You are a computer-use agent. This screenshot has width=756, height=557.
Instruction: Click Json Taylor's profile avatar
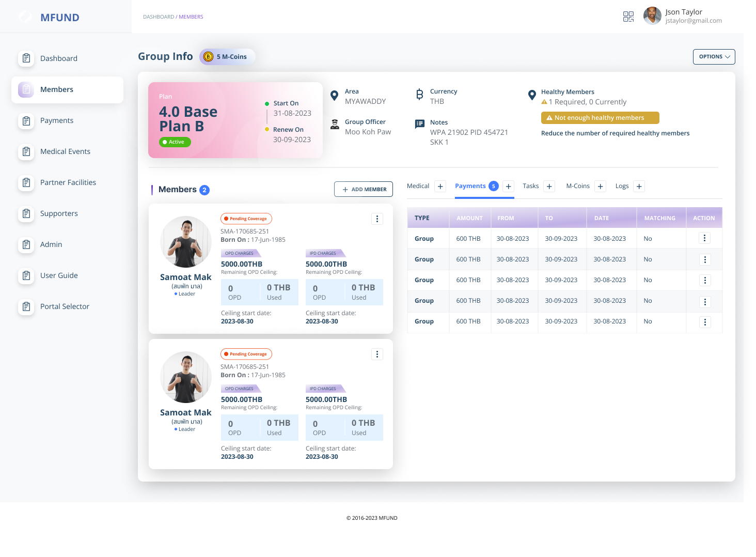click(x=652, y=16)
